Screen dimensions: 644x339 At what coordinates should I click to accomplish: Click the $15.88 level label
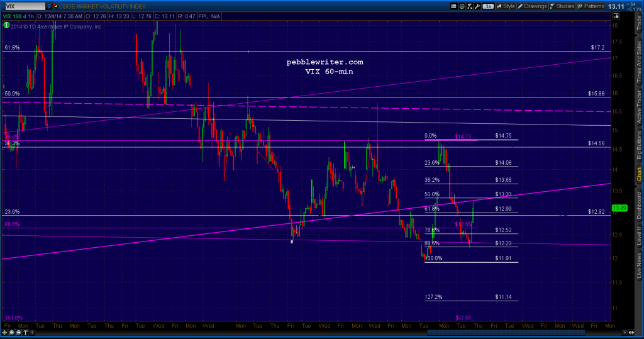click(596, 94)
